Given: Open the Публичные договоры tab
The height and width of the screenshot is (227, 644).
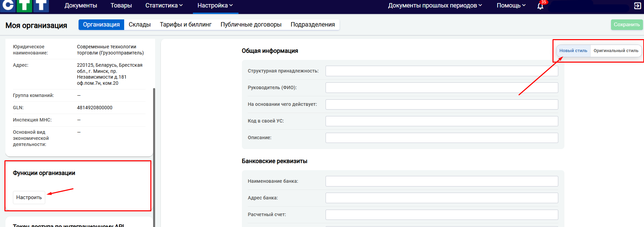Looking at the screenshot, I should (251, 25).
